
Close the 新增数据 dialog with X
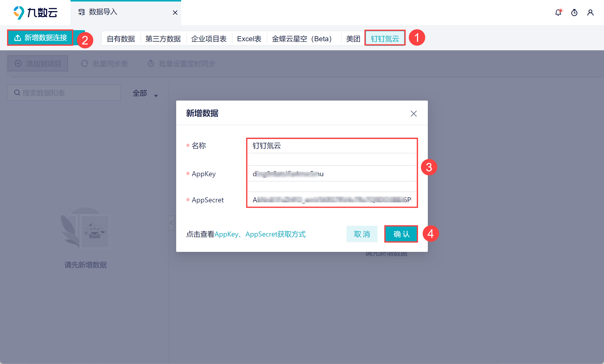413,114
